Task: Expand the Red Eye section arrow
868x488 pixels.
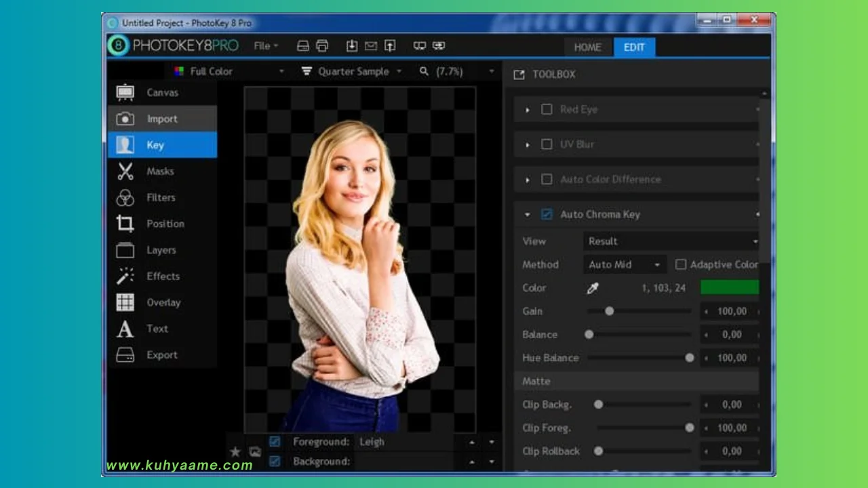Action: [528, 110]
